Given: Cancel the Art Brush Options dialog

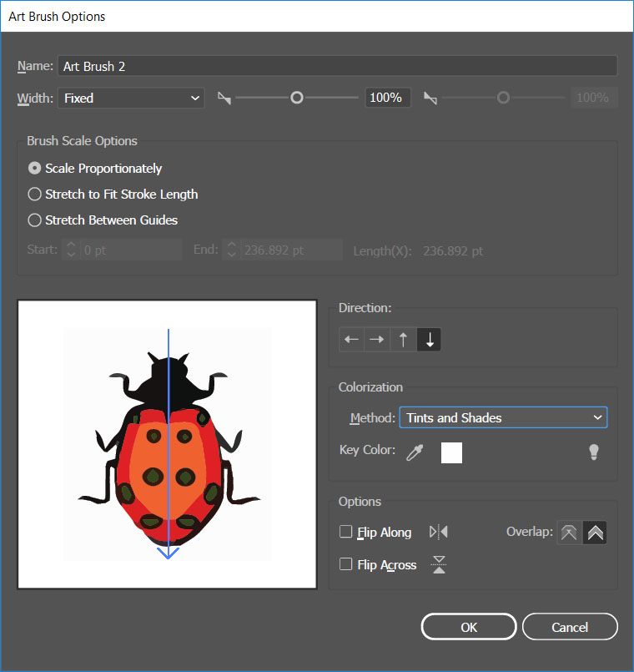Looking at the screenshot, I should tap(570, 627).
